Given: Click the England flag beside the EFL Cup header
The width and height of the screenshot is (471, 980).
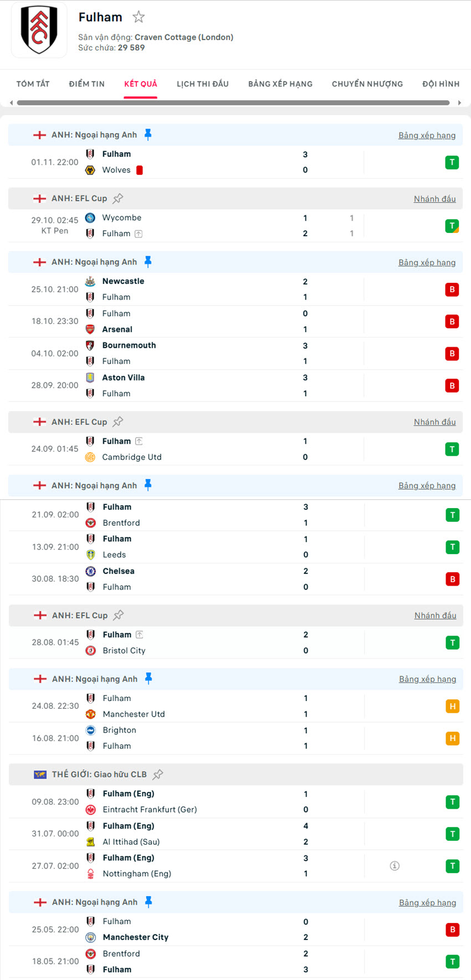Looking at the screenshot, I should click(39, 198).
